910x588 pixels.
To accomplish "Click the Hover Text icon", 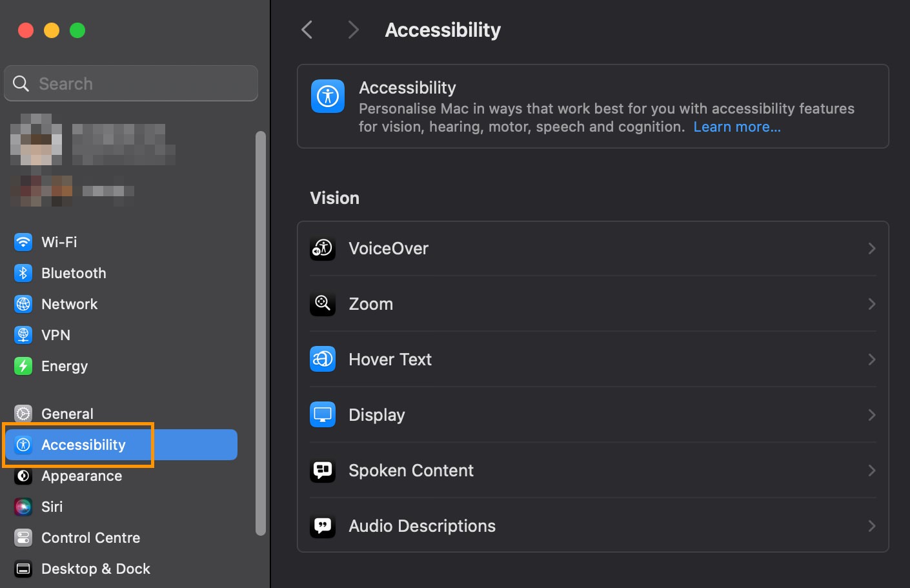I will point(323,360).
